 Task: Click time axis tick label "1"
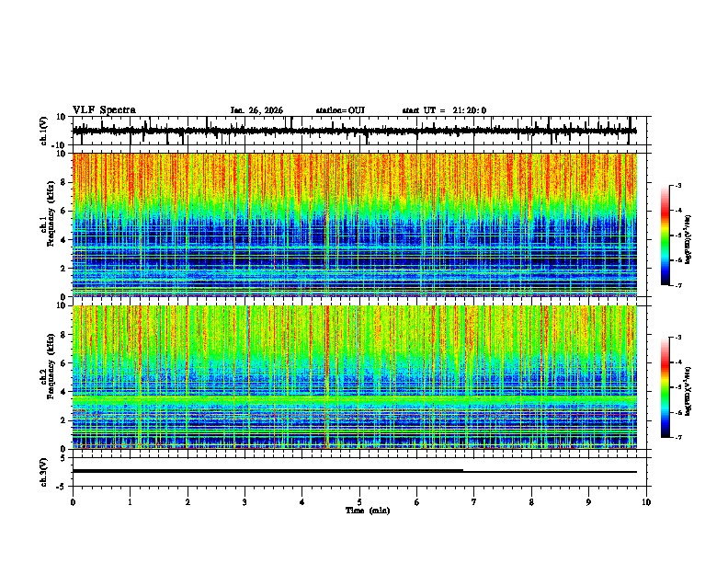tap(130, 502)
